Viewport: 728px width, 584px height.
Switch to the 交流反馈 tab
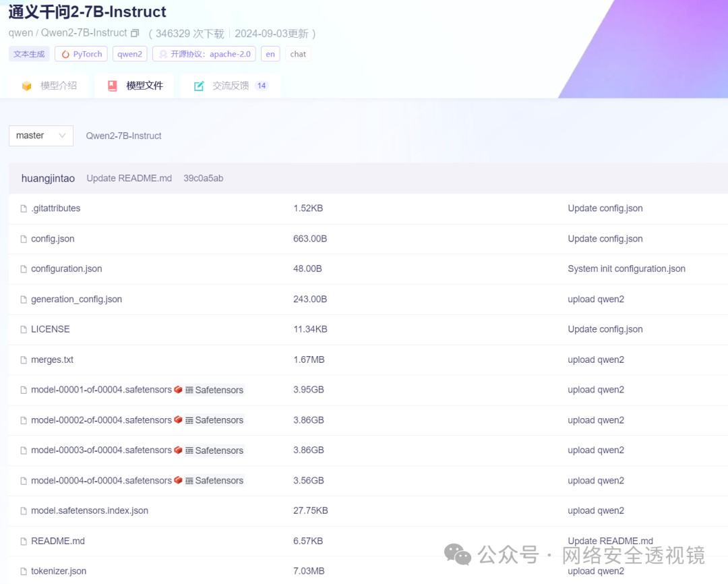click(x=231, y=86)
